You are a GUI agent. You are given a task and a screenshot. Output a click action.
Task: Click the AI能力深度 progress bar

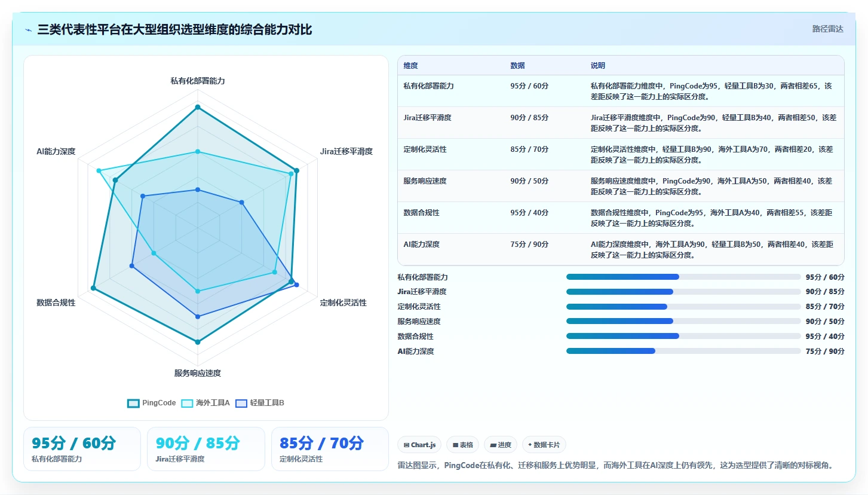click(x=683, y=352)
